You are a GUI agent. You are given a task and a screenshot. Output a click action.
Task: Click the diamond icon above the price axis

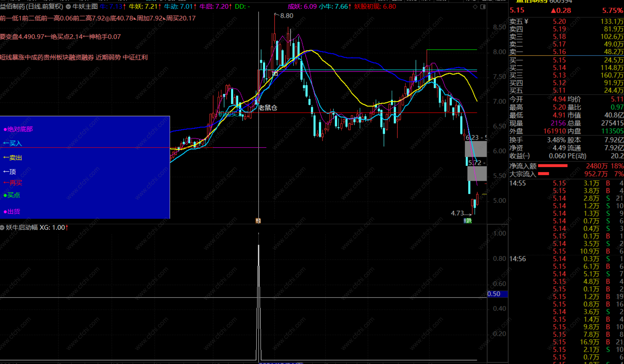click(475, 7)
